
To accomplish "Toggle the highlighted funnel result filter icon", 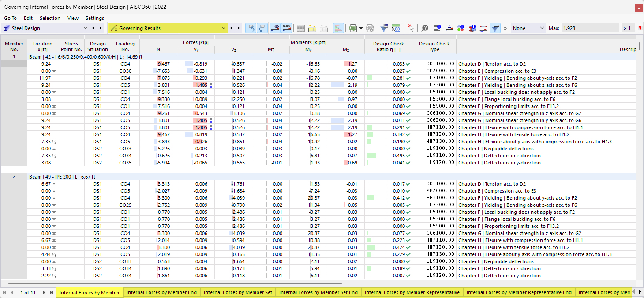I will coord(495,28).
